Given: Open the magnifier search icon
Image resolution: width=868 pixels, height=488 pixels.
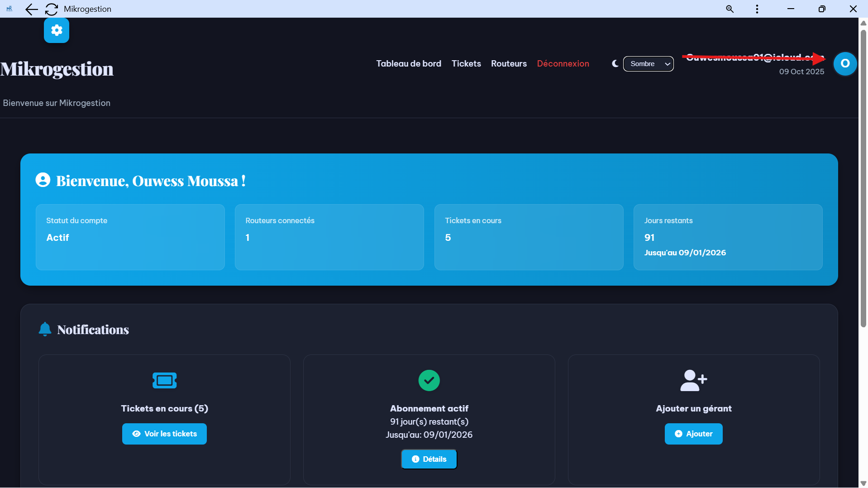Looking at the screenshot, I should point(730,9).
